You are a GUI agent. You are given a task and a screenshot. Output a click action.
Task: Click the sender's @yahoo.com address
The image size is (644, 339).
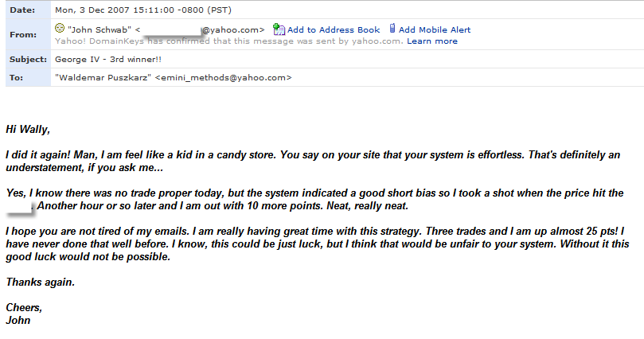[233, 29]
